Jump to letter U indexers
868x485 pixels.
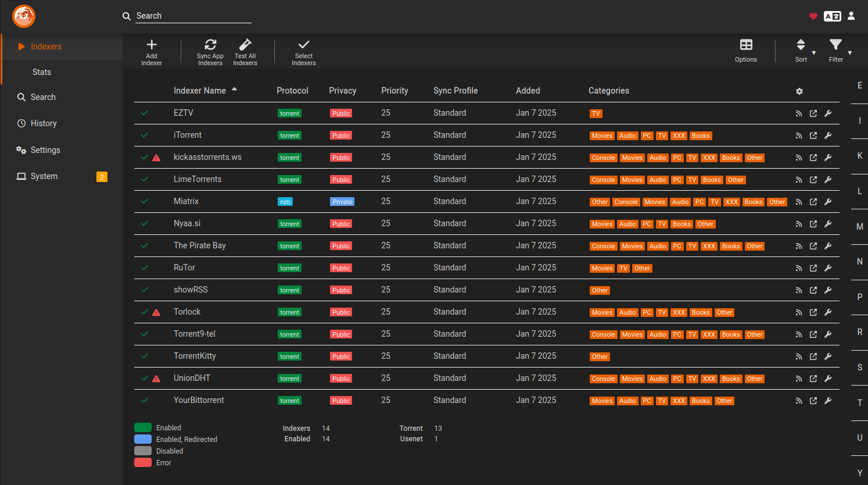[x=860, y=438]
